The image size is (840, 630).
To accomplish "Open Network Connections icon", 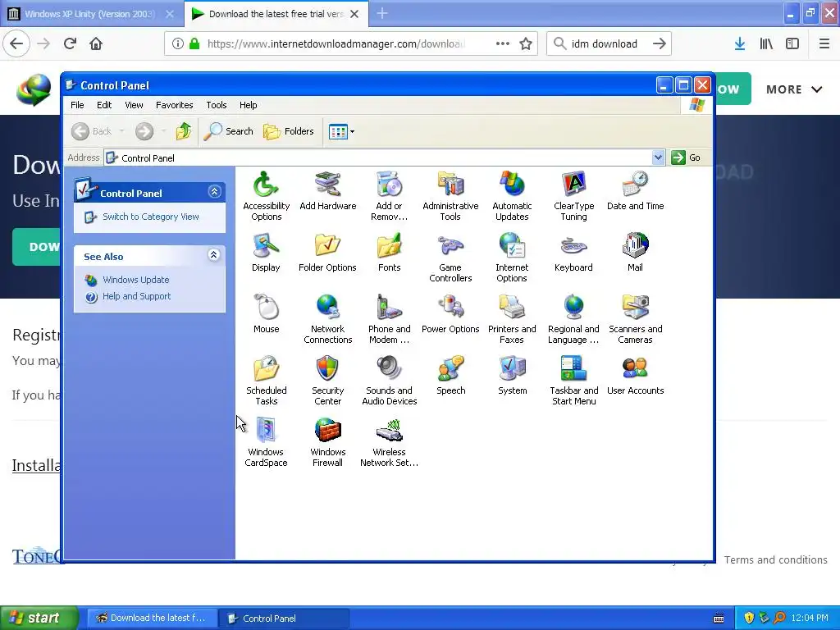I will (327, 319).
